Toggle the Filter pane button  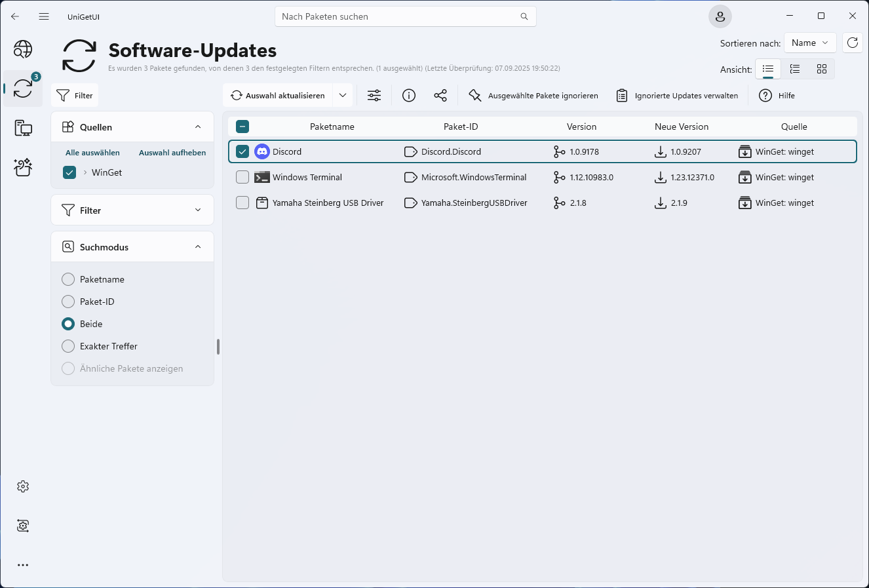(75, 96)
